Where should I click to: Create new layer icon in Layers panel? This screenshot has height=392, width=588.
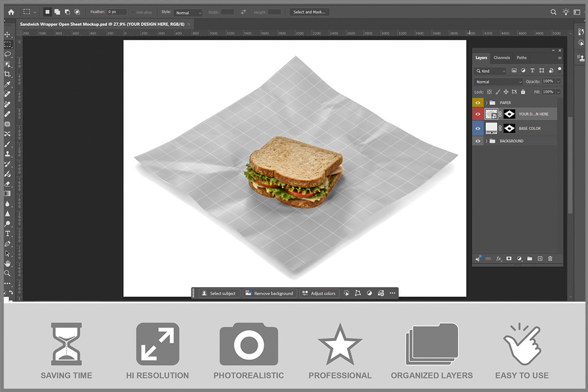(x=540, y=259)
